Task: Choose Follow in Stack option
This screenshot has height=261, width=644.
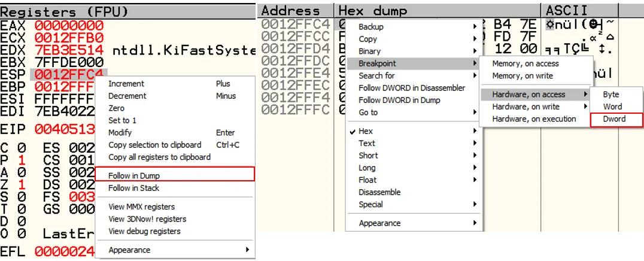Action: 133,188
